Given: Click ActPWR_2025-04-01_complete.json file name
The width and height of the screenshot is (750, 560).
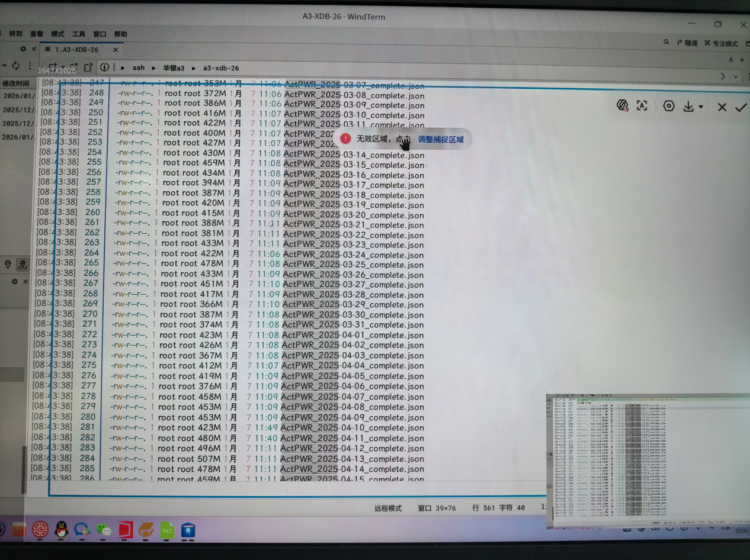Looking at the screenshot, I should (x=353, y=335).
